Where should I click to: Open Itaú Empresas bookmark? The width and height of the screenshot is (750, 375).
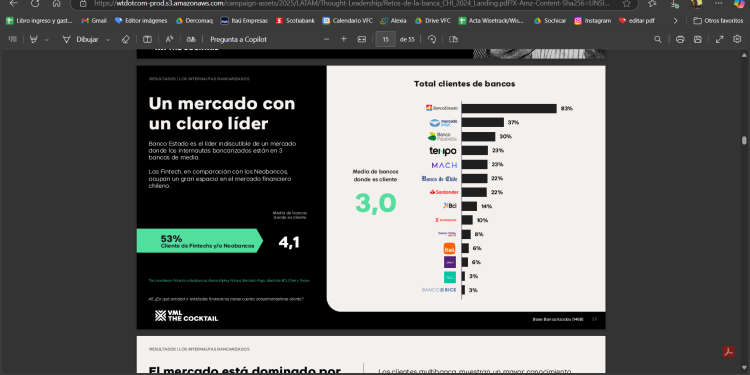coord(244,21)
